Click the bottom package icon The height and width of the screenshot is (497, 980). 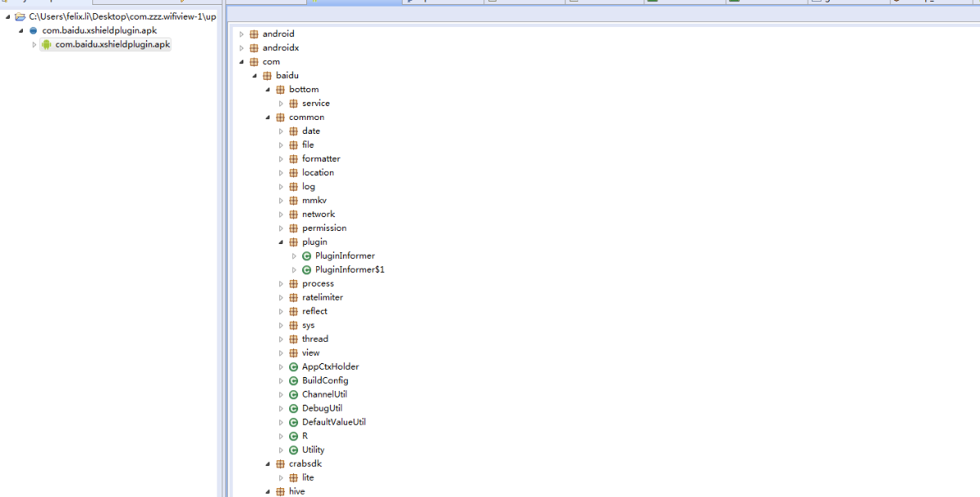280,90
